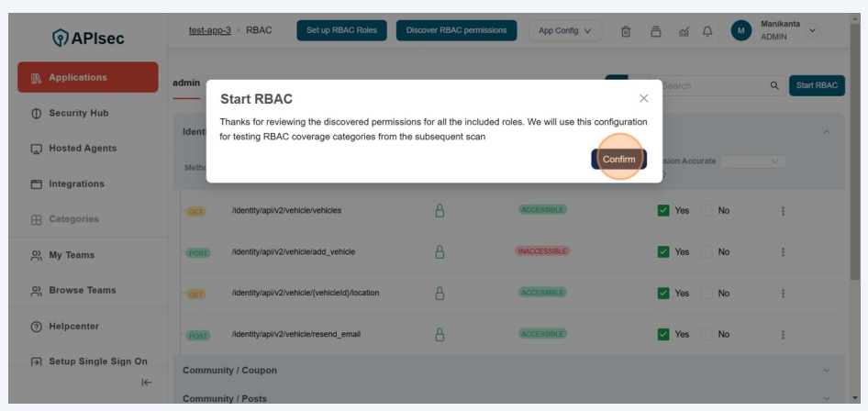The image size is (868, 411).
Task: Open the App Config dropdown
Action: [x=564, y=30]
